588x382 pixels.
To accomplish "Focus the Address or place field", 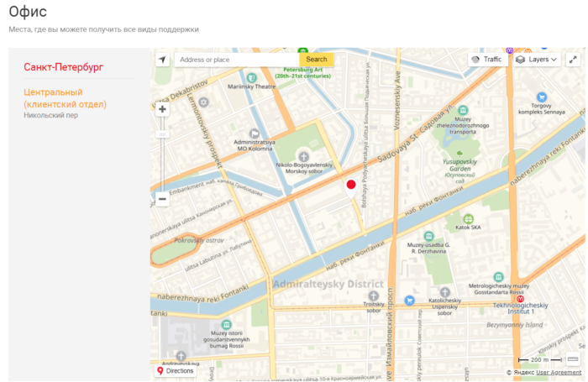I will coord(236,60).
